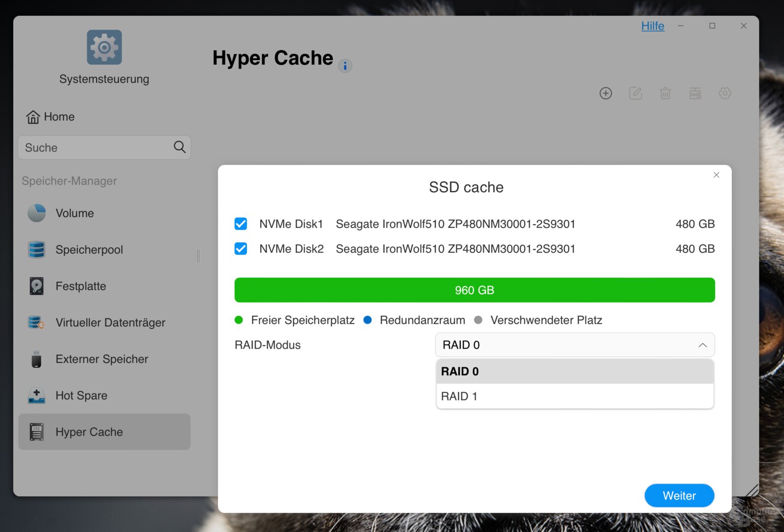Click the edit pencil icon in toolbar
The image size is (784, 532).
pyautogui.click(x=636, y=93)
